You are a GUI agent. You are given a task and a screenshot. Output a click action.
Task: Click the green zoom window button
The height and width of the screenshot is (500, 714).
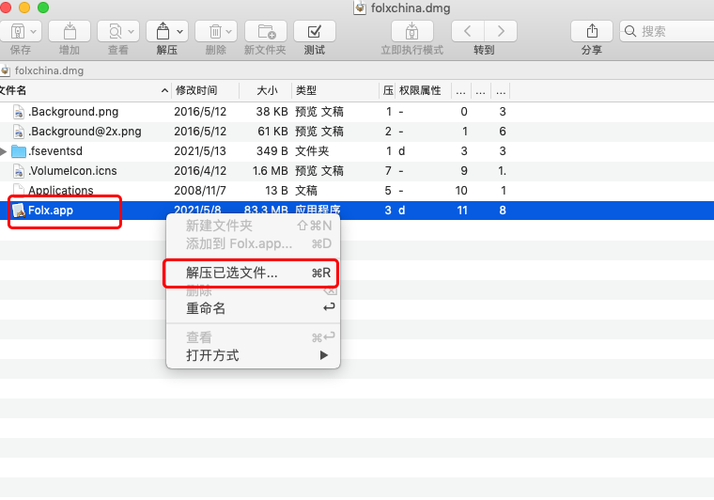point(43,7)
